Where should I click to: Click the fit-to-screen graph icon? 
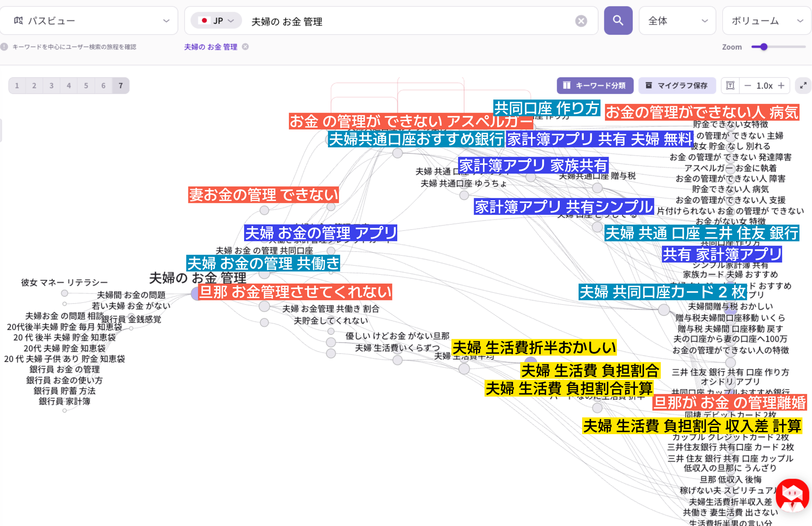730,85
